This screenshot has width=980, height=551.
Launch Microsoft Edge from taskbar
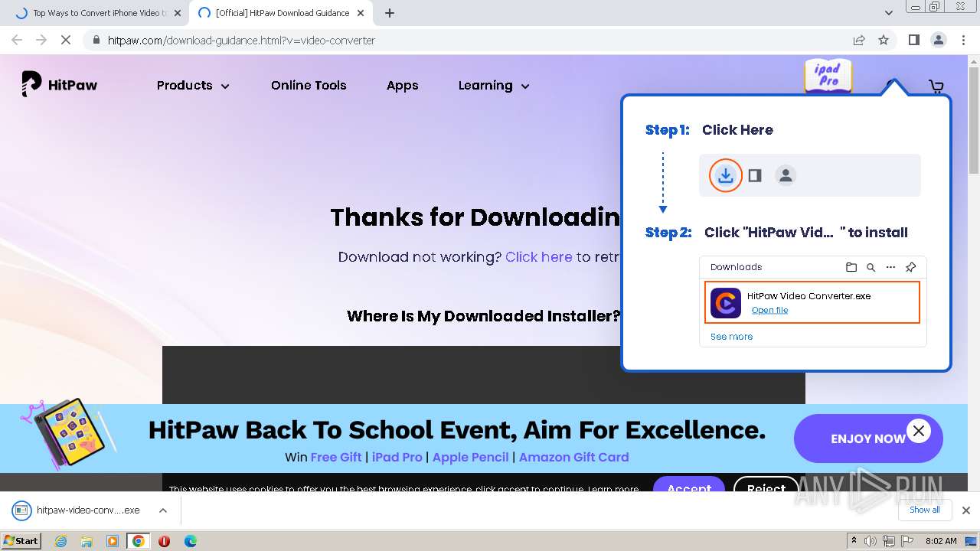coord(190,540)
